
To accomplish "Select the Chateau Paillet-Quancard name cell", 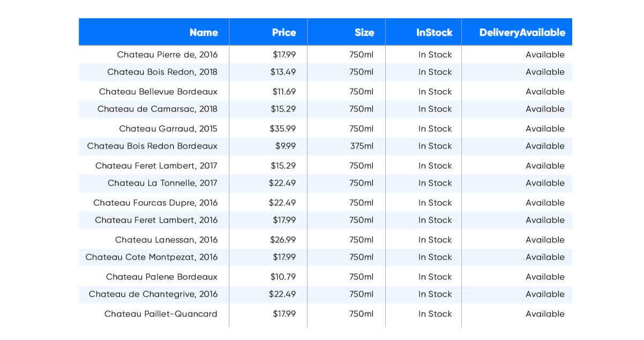I will [x=161, y=314].
